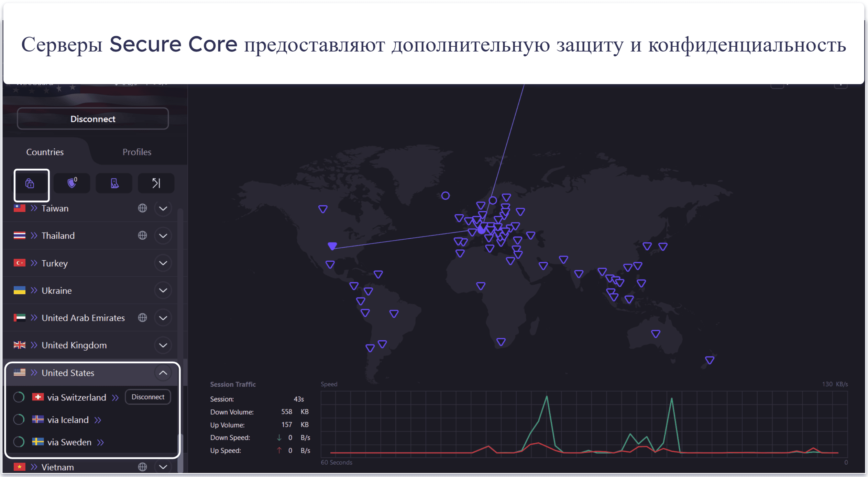The height and width of the screenshot is (477, 868).
Task: Click the Iceland flag in the via list
Action: pyautogui.click(x=38, y=419)
